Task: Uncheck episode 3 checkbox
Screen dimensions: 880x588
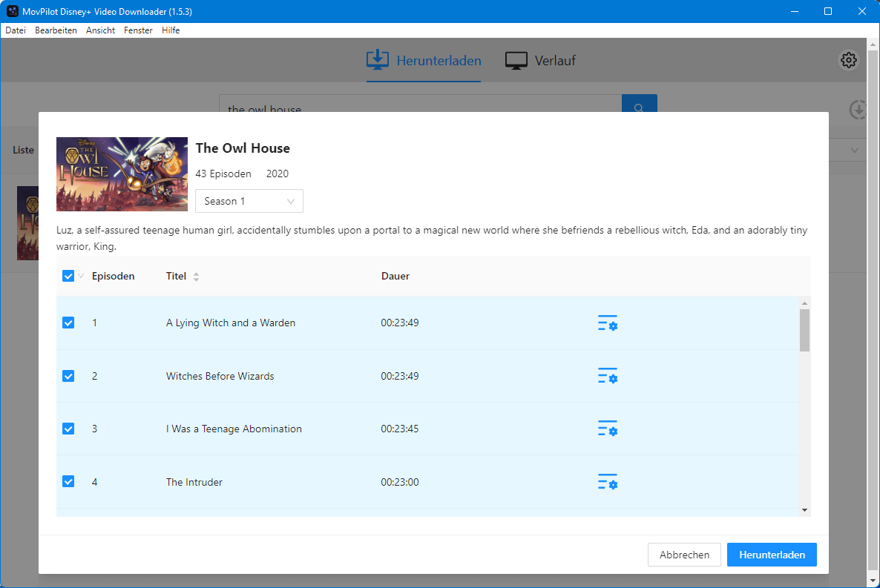Action: [x=68, y=429]
